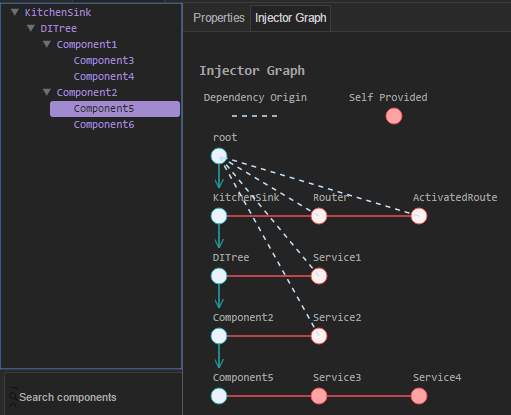The width and height of the screenshot is (511, 415).
Task: Select the Service3 self-provided node
Action: tap(319, 396)
